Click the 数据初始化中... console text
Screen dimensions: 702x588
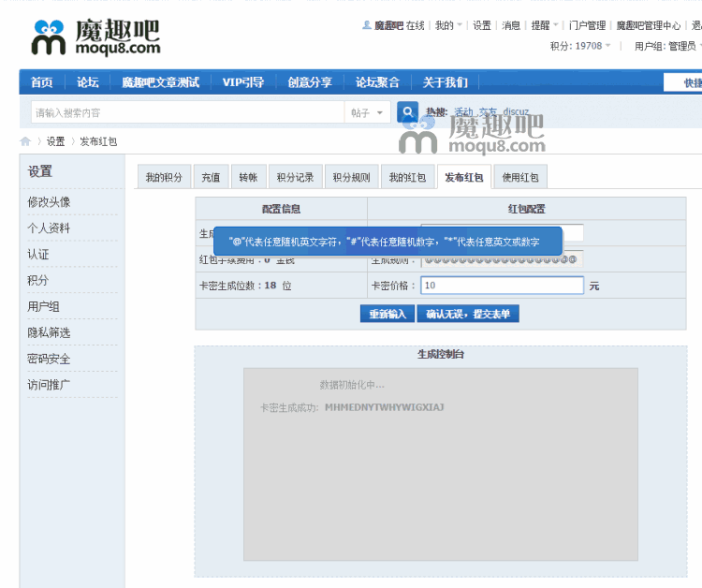pyautogui.click(x=352, y=385)
